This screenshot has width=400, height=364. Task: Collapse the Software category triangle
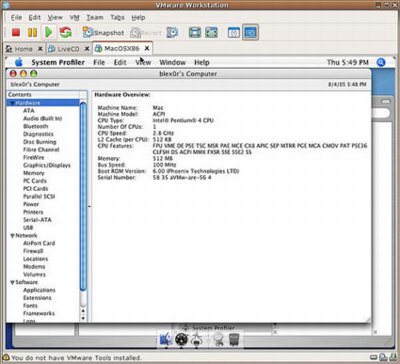point(12,282)
